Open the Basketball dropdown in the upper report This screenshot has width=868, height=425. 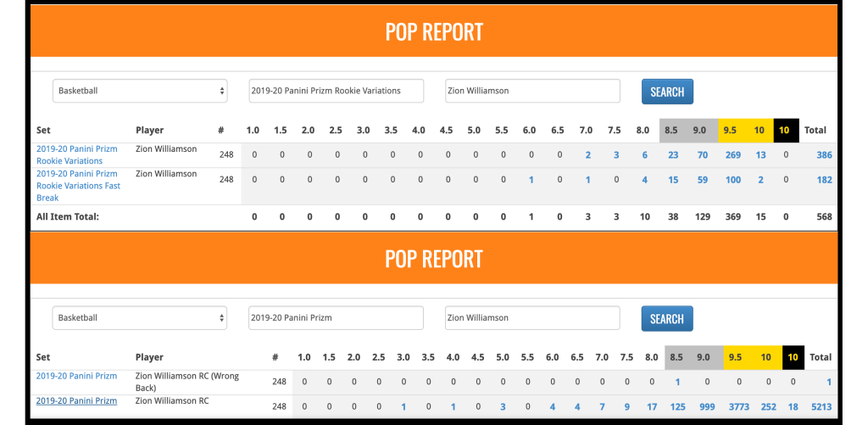click(140, 91)
